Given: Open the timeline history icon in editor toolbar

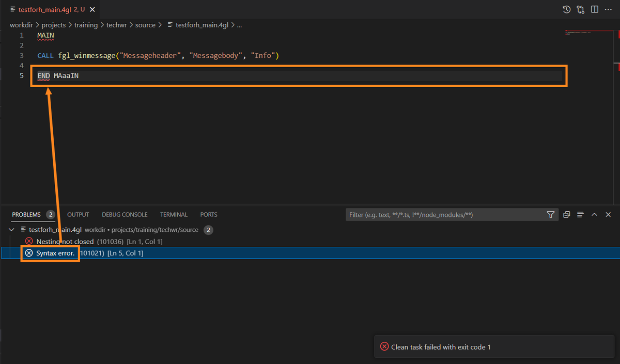Looking at the screenshot, I should click(567, 9).
